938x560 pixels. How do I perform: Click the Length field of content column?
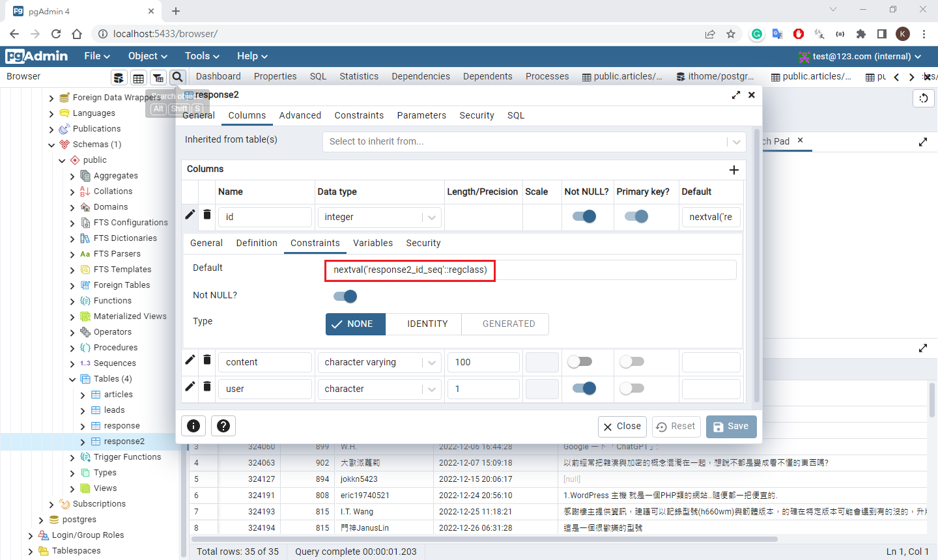(483, 363)
